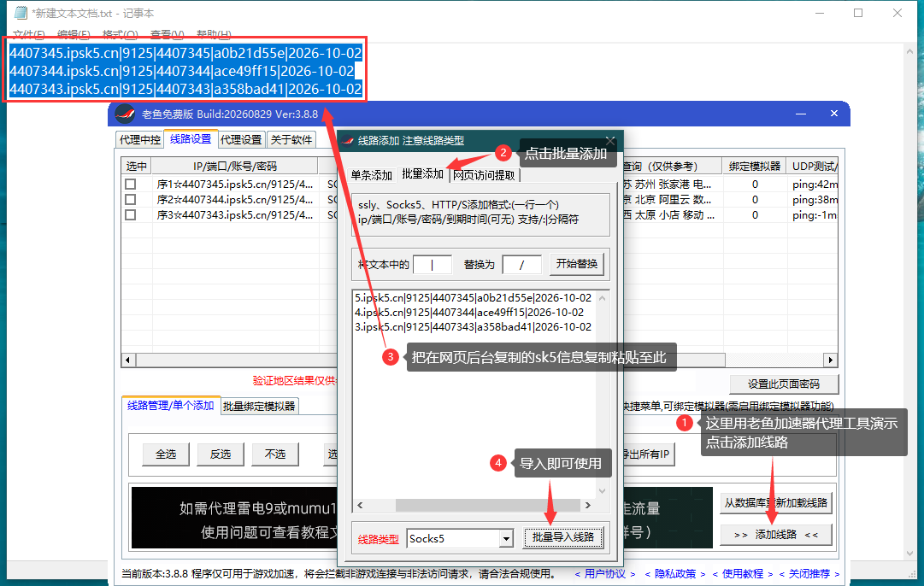The width and height of the screenshot is (924, 586).
Task: Open the 使用教程 link
Action: click(x=743, y=574)
